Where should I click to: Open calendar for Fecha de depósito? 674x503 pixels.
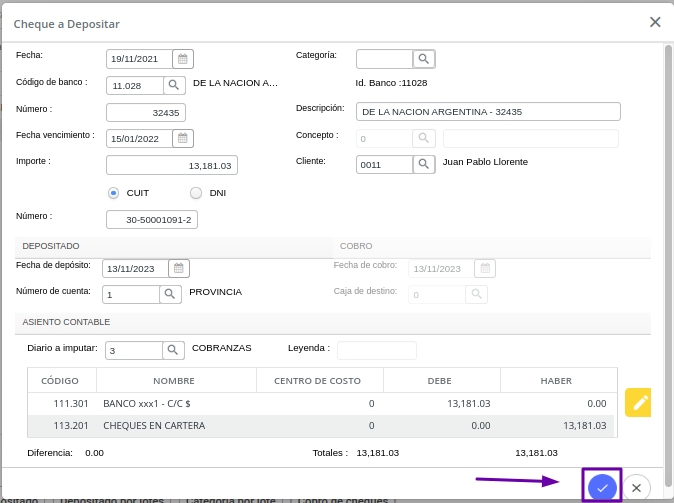tap(179, 268)
